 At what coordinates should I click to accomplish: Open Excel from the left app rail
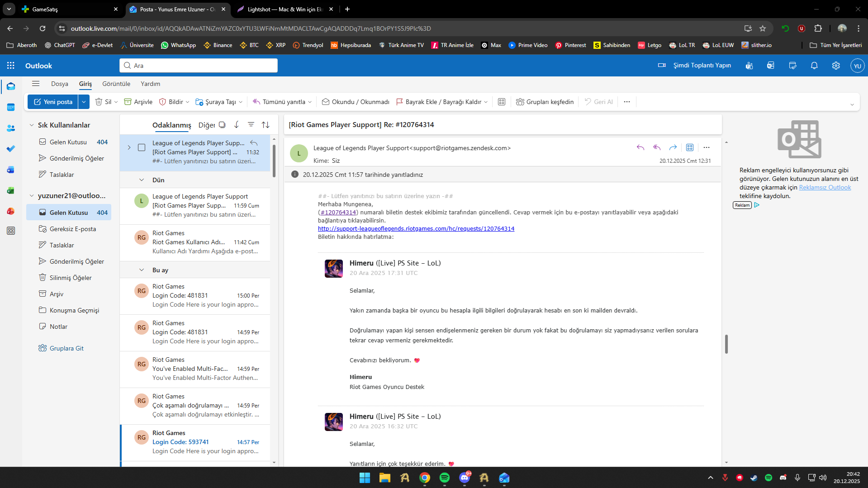coord(11,190)
